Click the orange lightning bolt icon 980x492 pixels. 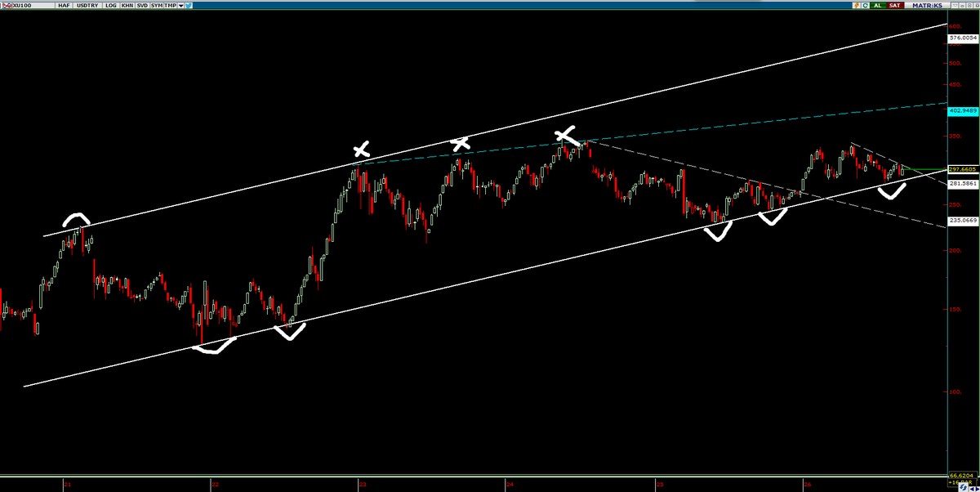point(857,5)
